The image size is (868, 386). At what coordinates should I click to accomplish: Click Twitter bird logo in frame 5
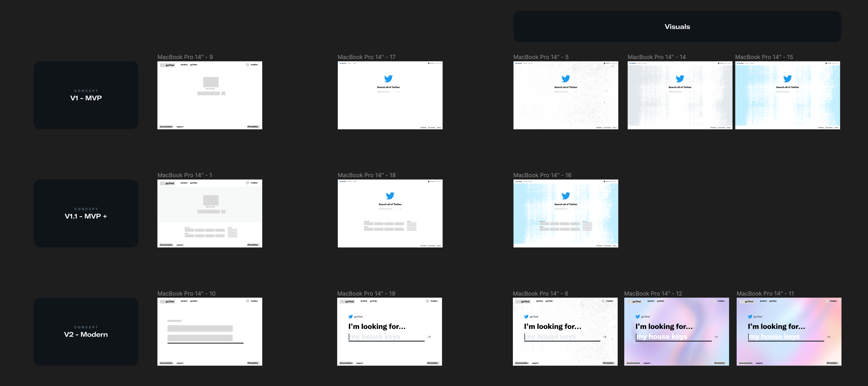coord(566,79)
